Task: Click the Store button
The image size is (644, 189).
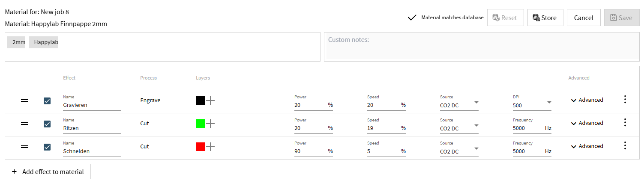Action: [x=545, y=18]
